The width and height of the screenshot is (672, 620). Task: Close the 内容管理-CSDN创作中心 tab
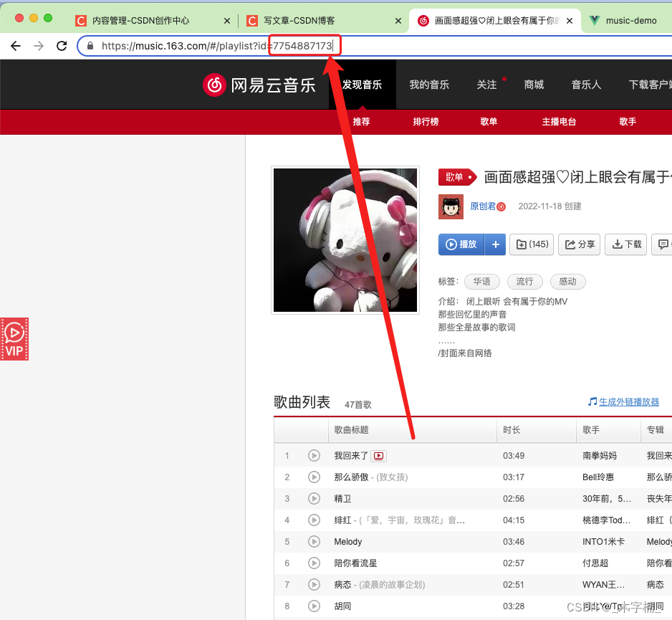(x=227, y=21)
